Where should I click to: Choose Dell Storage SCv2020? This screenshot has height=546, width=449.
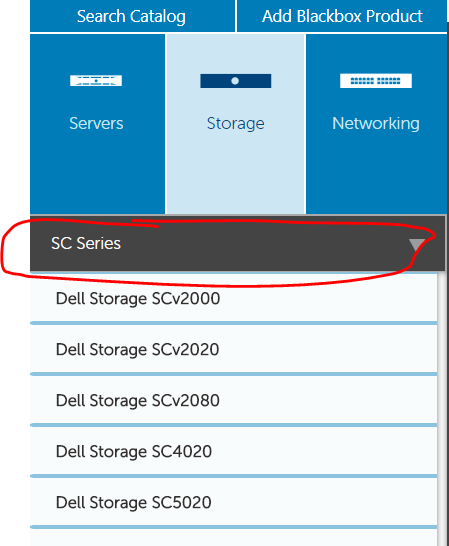point(233,349)
